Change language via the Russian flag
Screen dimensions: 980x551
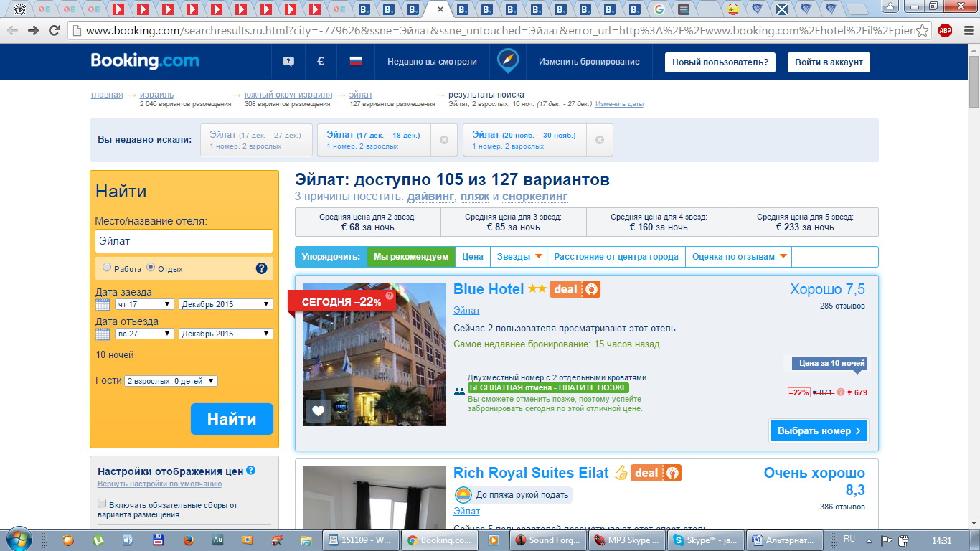[x=356, y=62]
